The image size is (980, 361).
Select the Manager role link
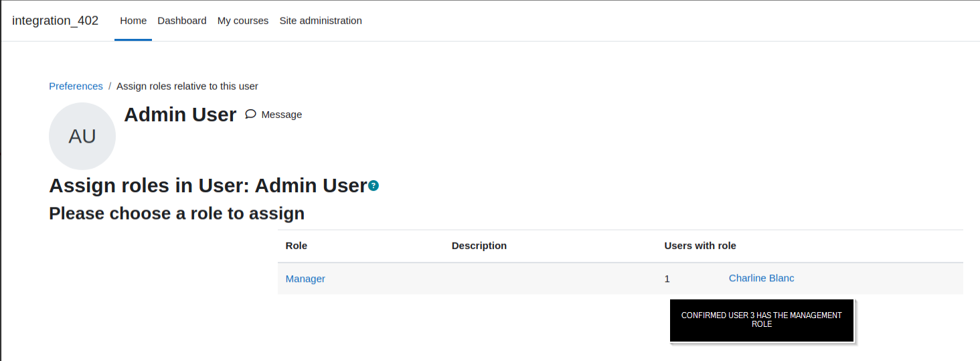click(305, 279)
